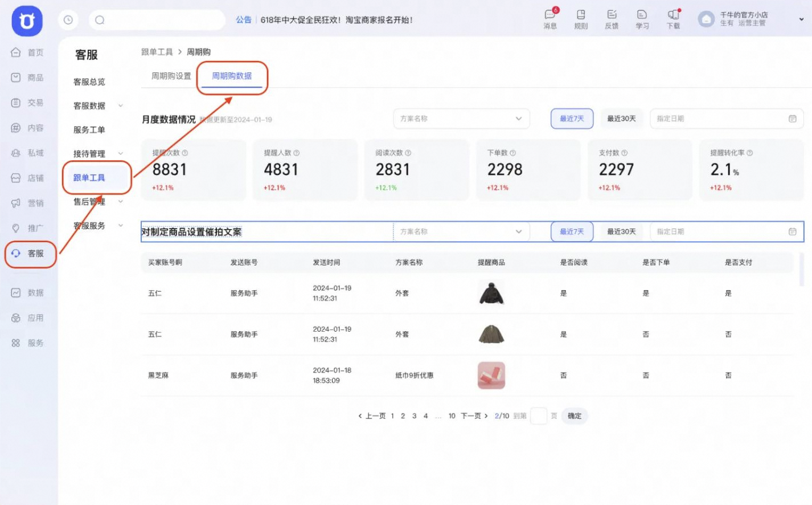
Task: Select 最近30天 in monthly data section
Action: (x=621, y=119)
